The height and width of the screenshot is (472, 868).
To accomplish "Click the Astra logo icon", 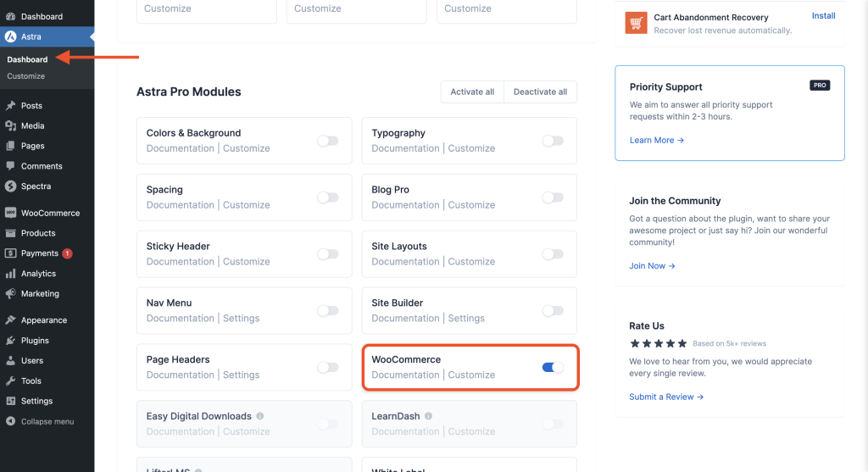I will click(x=10, y=36).
